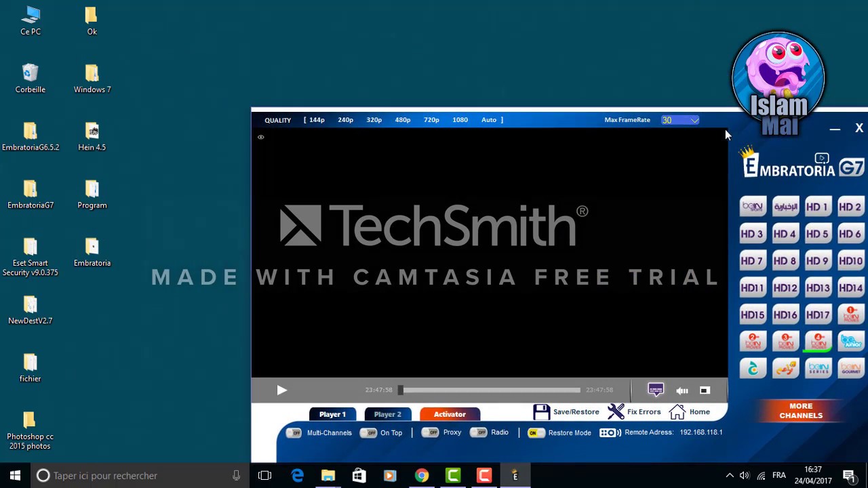Click the house Home icon
Viewport: 868px width, 488px height.
point(677,412)
